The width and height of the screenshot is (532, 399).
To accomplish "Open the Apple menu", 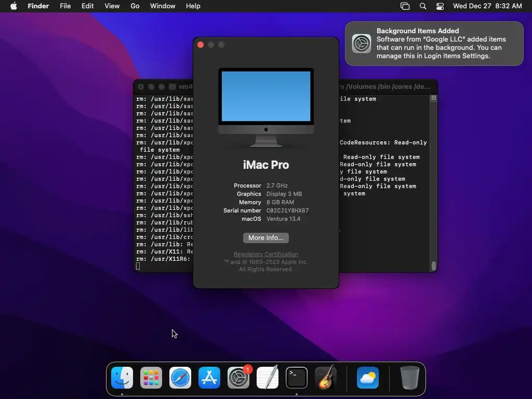I will (x=14, y=6).
